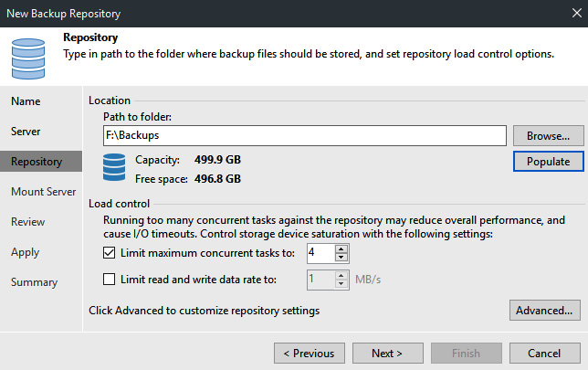Click the Path to folder input field

(x=305, y=135)
